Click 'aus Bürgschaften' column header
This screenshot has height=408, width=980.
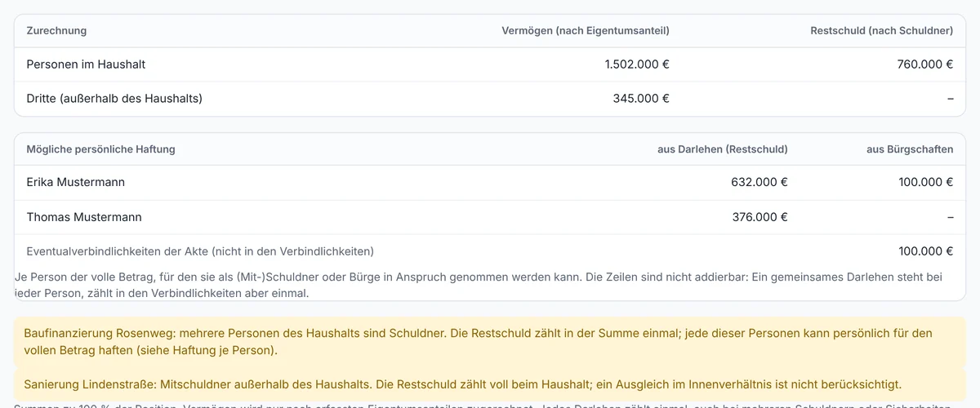pyautogui.click(x=910, y=149)
